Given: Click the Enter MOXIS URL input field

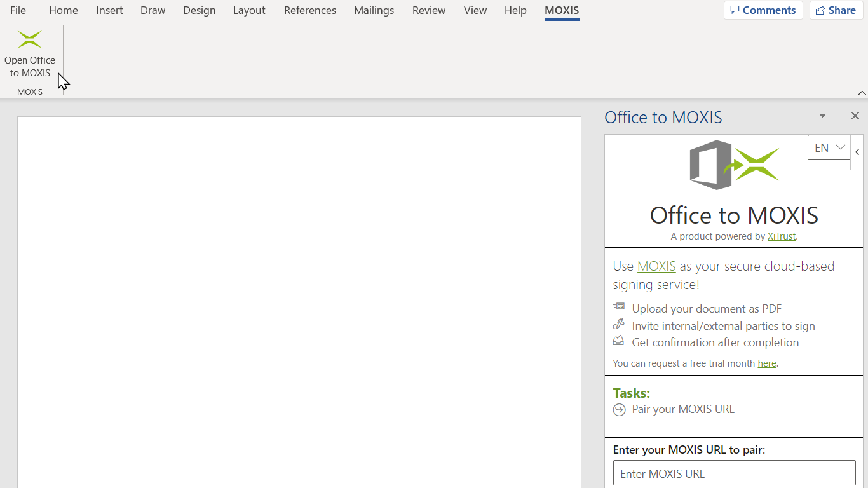Looking at the screenshot, I should [734, 473].
